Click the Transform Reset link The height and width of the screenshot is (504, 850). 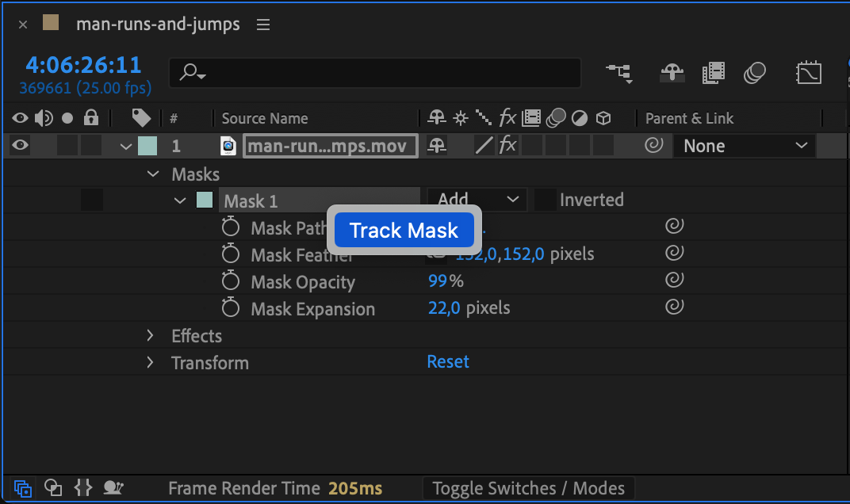coord(448,361)
